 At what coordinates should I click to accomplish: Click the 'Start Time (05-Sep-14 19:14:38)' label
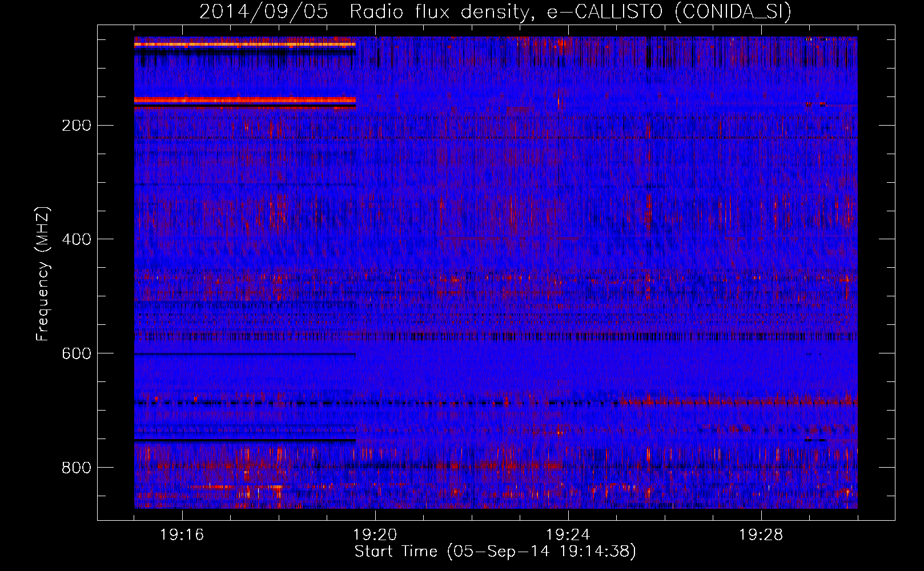(495, 552)
